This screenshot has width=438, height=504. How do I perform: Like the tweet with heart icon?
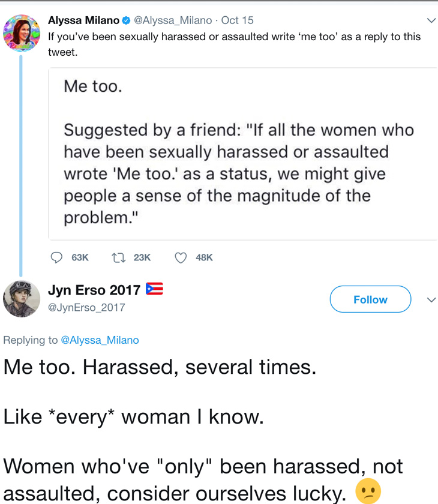[x=181, y=257]
